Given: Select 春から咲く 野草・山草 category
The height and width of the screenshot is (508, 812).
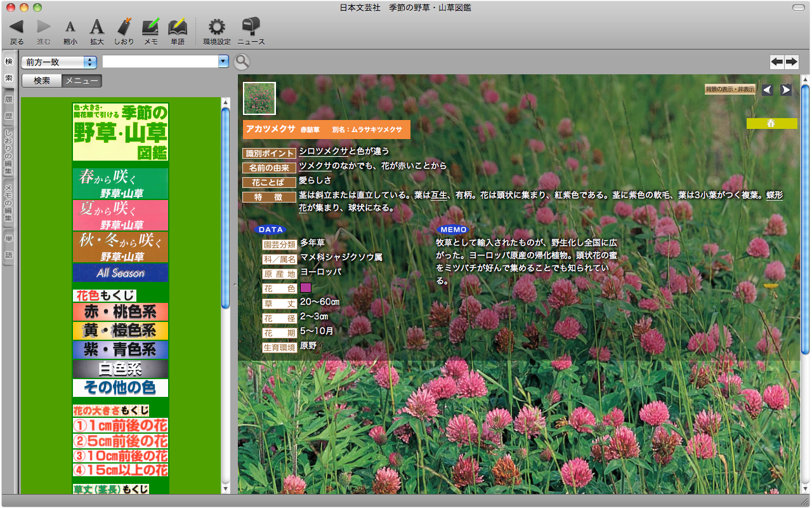Looking at the screenshot, I should [121, 184].
